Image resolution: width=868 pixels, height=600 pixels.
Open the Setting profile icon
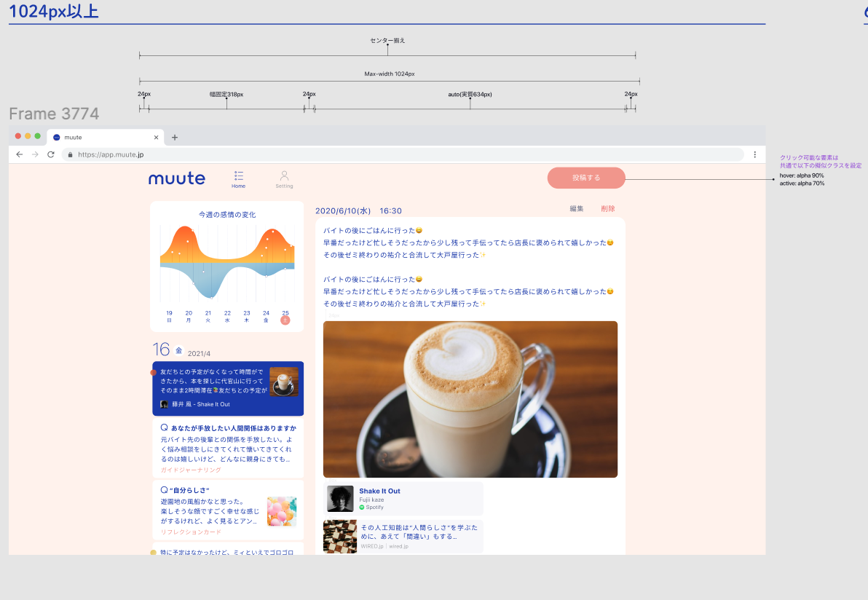[284, 178]
